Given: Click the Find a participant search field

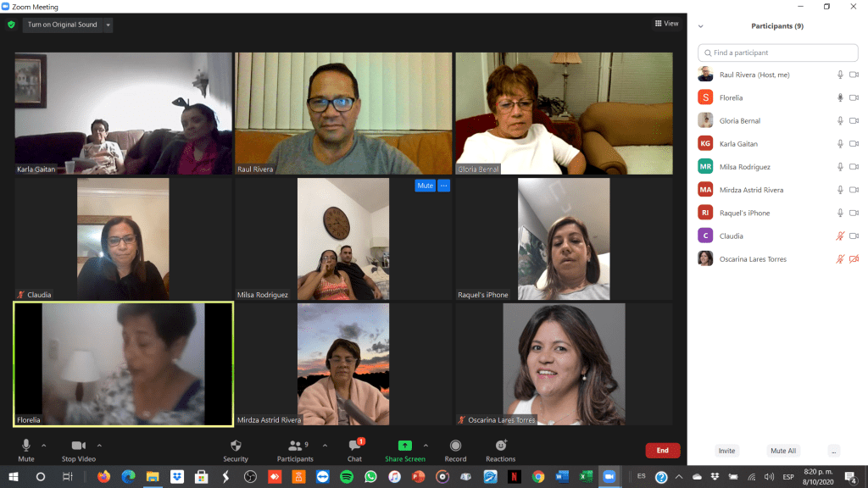Looking at the screenshot, I should coord(777,53).
